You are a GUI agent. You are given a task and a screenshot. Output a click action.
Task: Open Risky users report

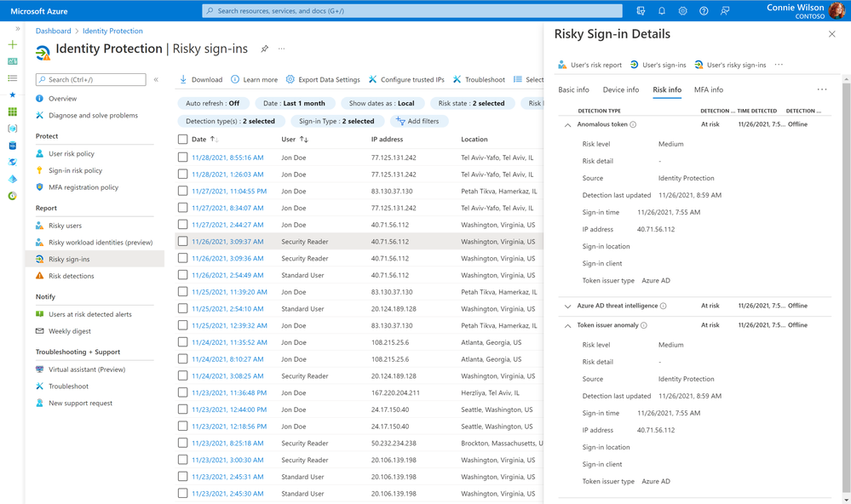coord(65,226)
